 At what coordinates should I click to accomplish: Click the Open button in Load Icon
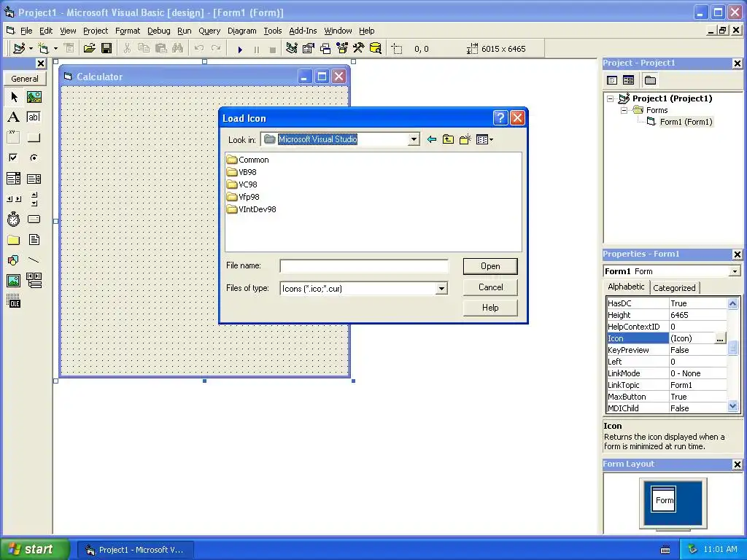pos(490,266)
